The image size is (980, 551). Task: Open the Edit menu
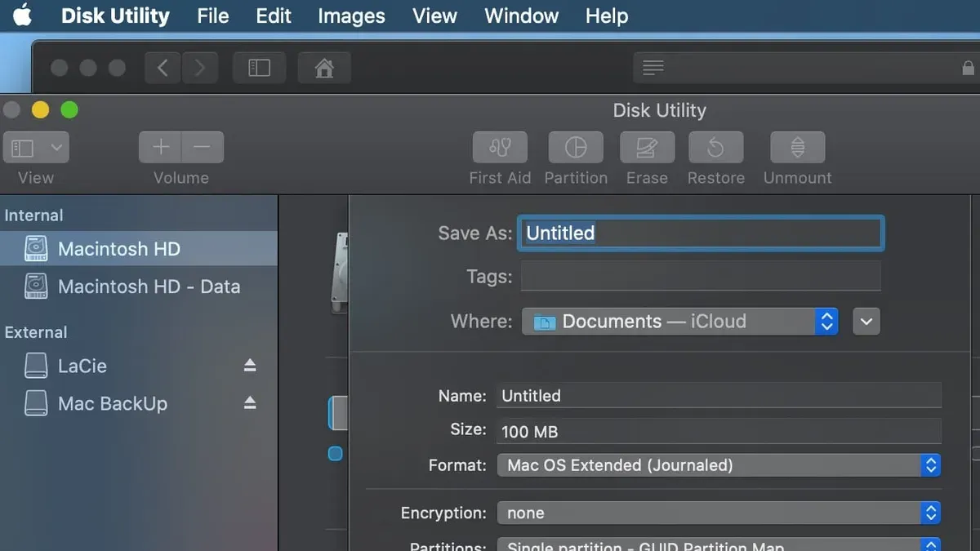click(x=274, y=16)
